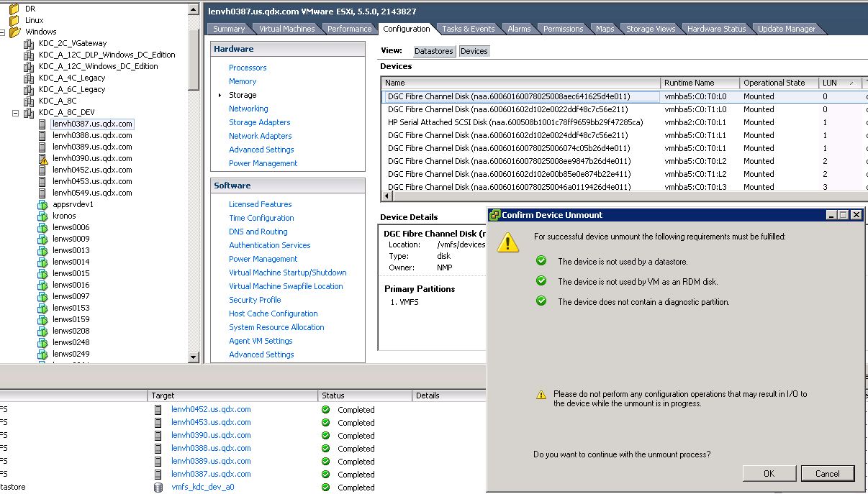
Task: Click the lenws0153 VM icon
Action: pos(42,308)
